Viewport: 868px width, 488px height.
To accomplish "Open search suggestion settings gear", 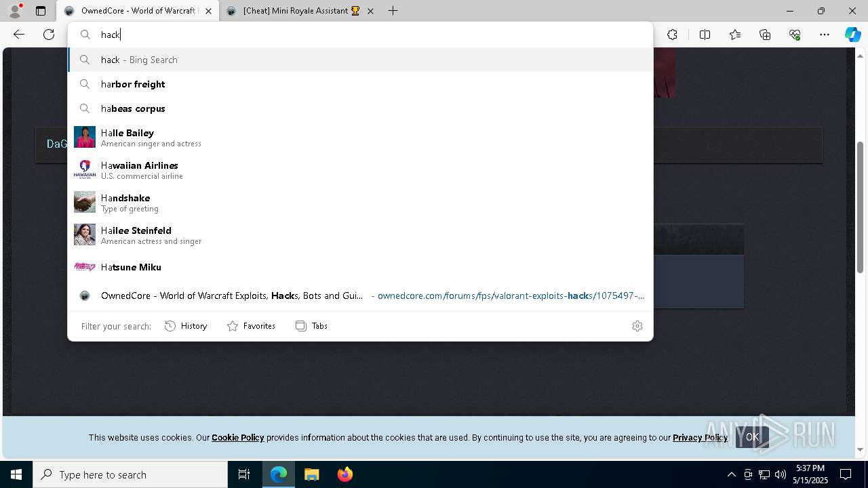I will 637,326.
